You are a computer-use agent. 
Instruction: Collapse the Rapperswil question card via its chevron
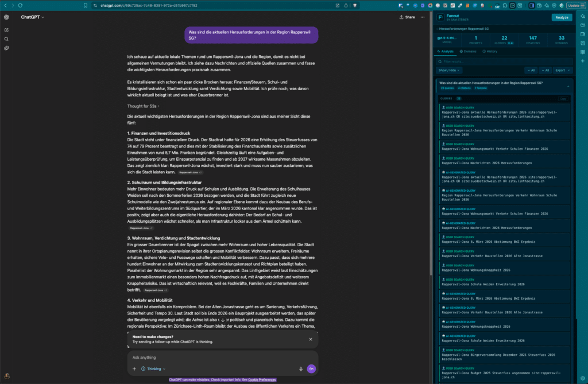point(568,86)
